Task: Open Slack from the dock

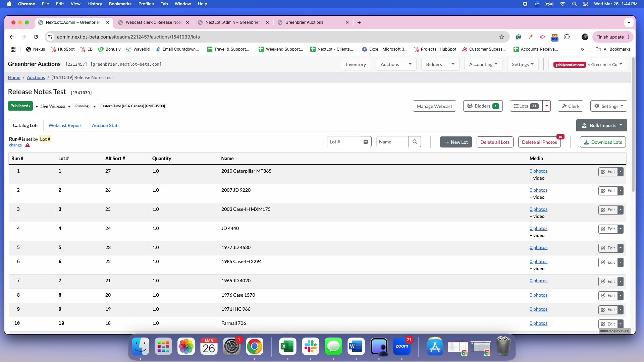Action: (x=310, y=346)
